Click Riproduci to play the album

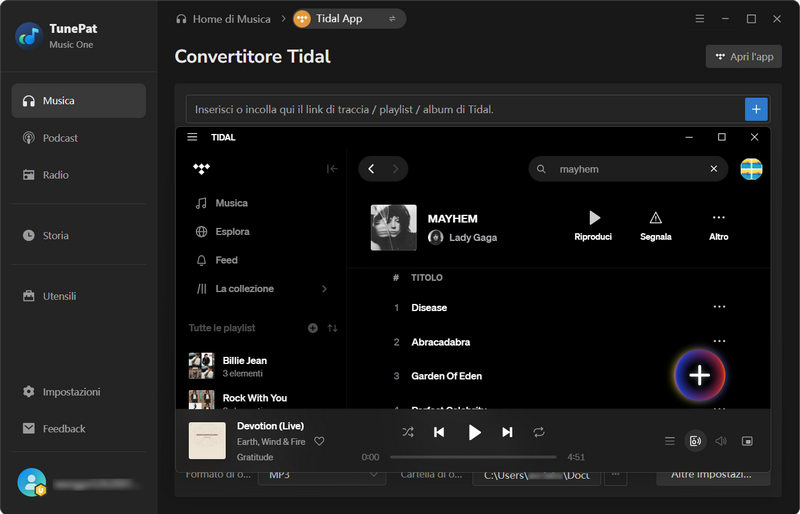pyautogui.click(x=593, y=226)
